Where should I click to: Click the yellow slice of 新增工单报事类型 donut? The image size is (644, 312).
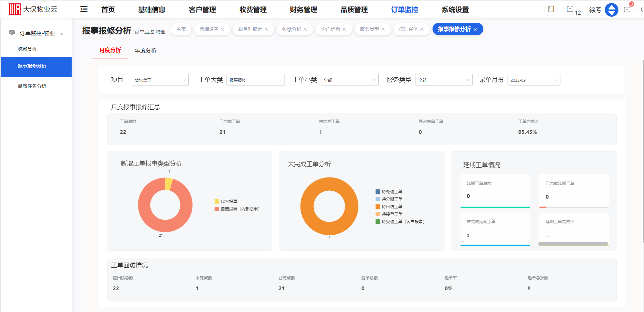pos(169,184)
